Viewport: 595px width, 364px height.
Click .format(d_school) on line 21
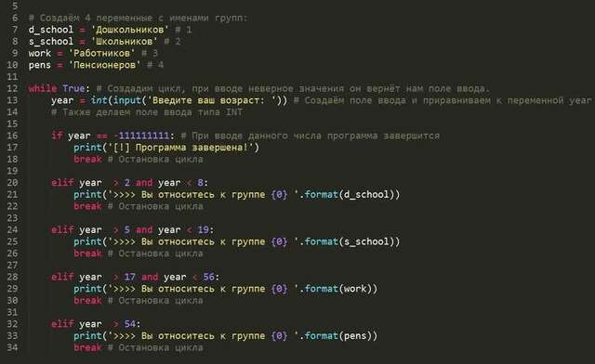tap(350, 194)
